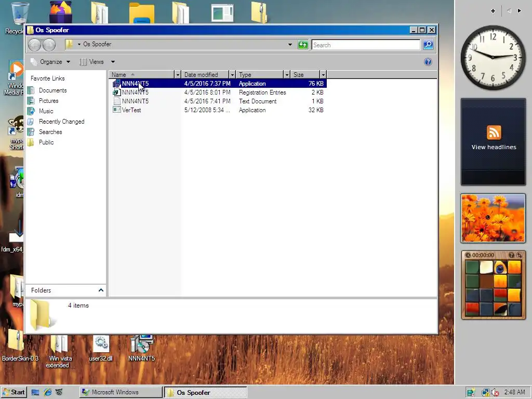Sort by the Date modified column header
532x399 pixels.
[x=206, y=75]
